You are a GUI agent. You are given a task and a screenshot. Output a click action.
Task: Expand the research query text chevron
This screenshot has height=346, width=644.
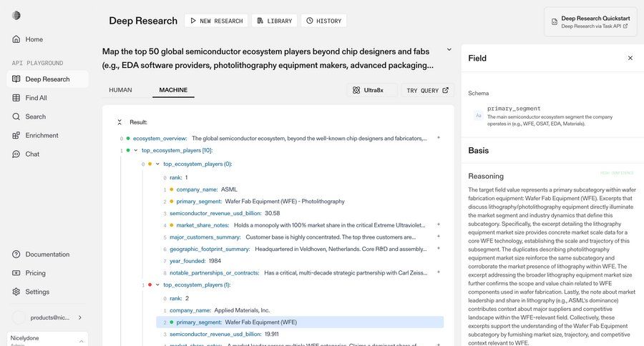pos(449,50)
